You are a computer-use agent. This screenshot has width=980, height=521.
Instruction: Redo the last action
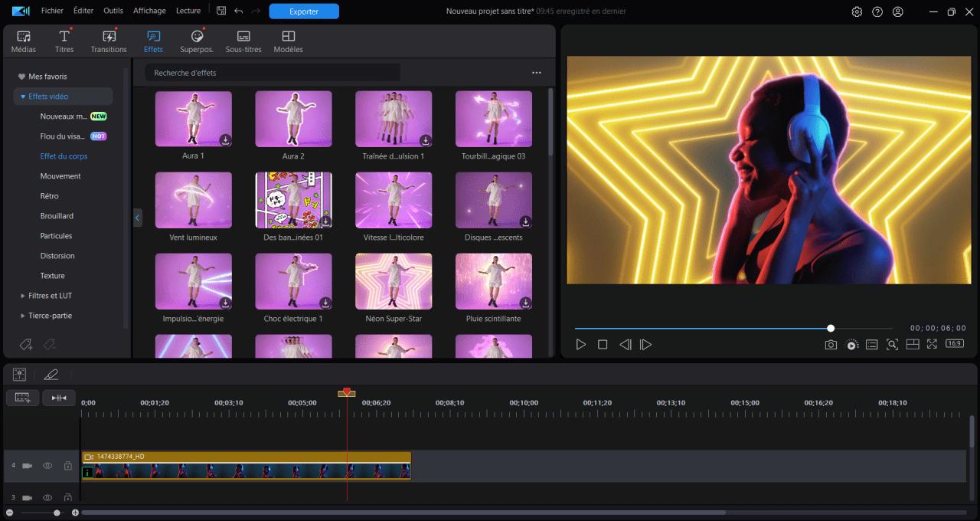[256, 11]
